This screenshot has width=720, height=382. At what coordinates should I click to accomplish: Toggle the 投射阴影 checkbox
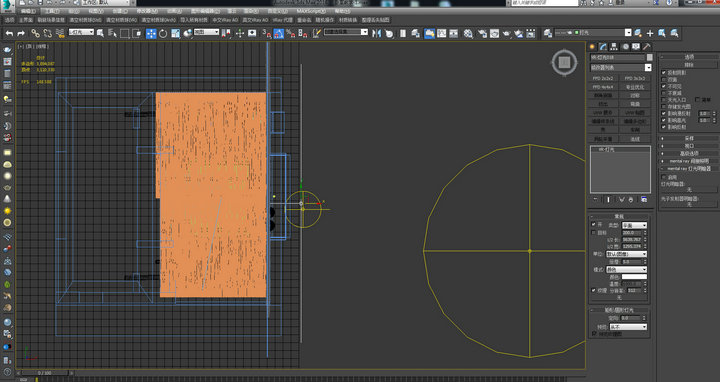click(664, 73)
